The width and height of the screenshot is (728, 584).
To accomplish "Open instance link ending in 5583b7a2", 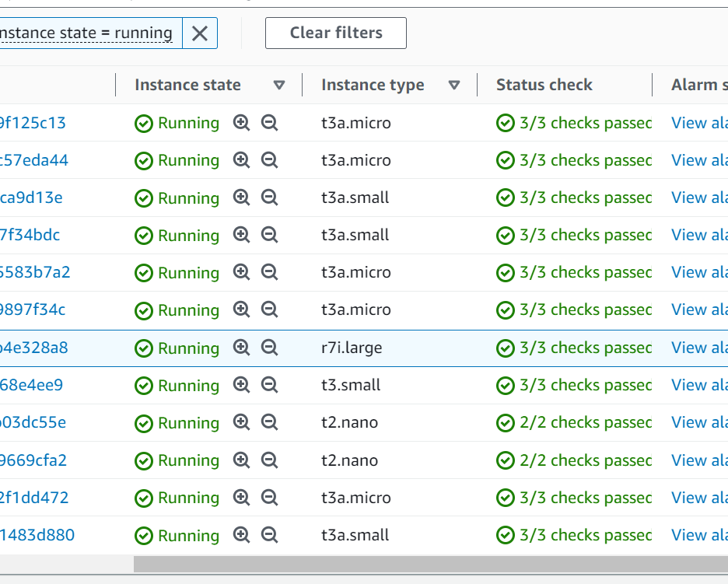I will point(35,272).
